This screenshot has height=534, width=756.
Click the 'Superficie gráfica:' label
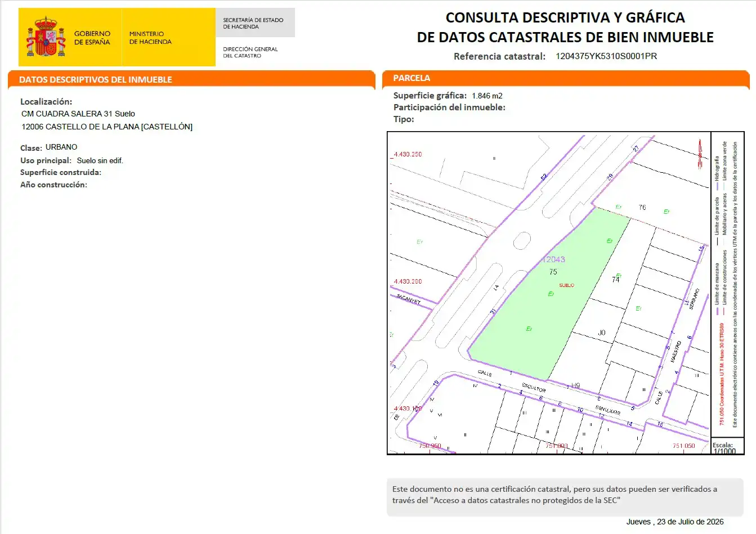pos(430,96)
